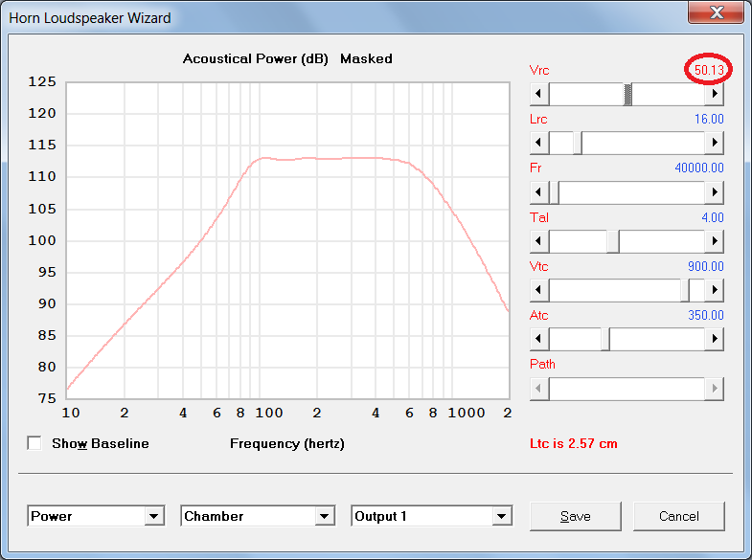
Task: Click the Vrc value 50.13
Action: point(709,70)
